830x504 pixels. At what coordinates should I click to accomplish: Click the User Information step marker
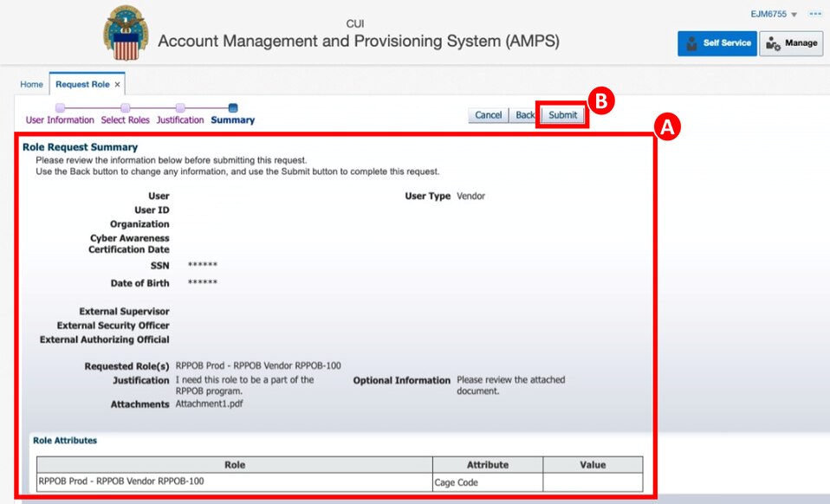coord(60,108)
